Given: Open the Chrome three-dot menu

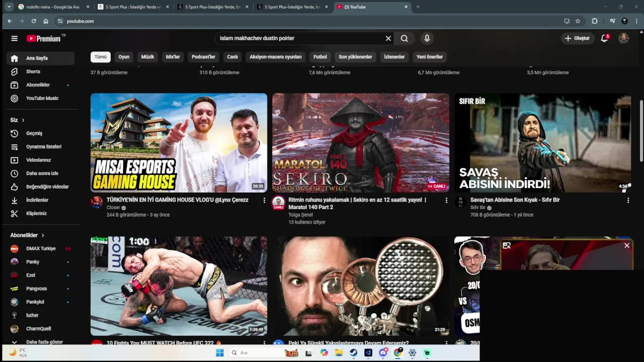Looking at the screenshot, I should tap(636, 21).
